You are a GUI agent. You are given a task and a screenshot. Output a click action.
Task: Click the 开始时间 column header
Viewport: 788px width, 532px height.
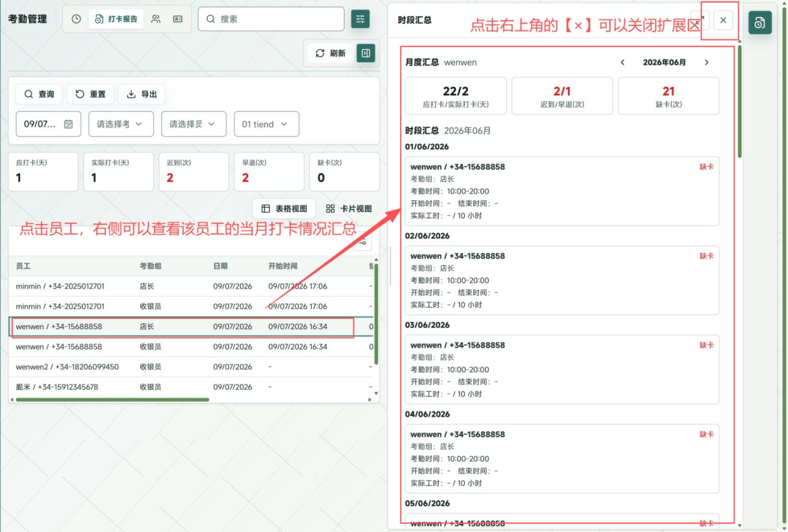coord(283,266)
